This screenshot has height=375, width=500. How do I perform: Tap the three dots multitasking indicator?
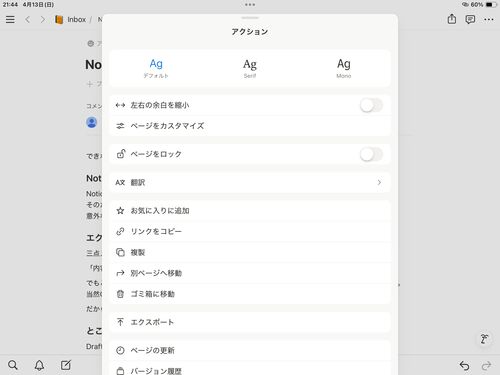(x=250, y=5)
